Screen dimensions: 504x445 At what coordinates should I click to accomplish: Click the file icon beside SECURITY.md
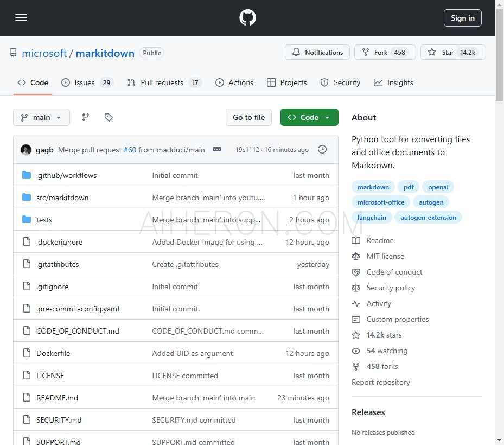[27, 419]
